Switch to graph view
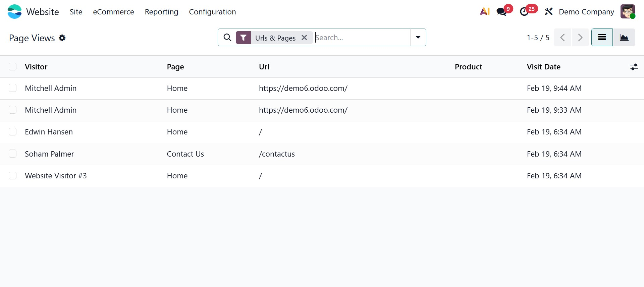 [x=624, y=38]
